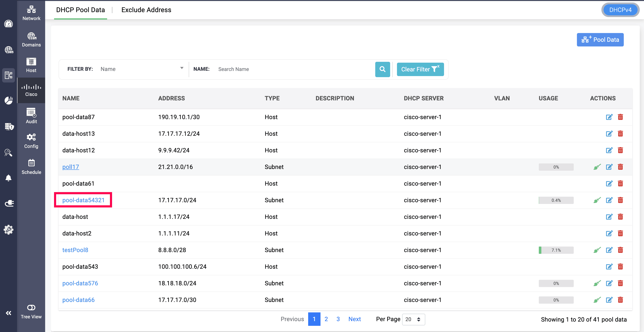Switch to Exclude Address tab
Image resolution: width=644 pixels, height=332 pixels.
(146, 10)
